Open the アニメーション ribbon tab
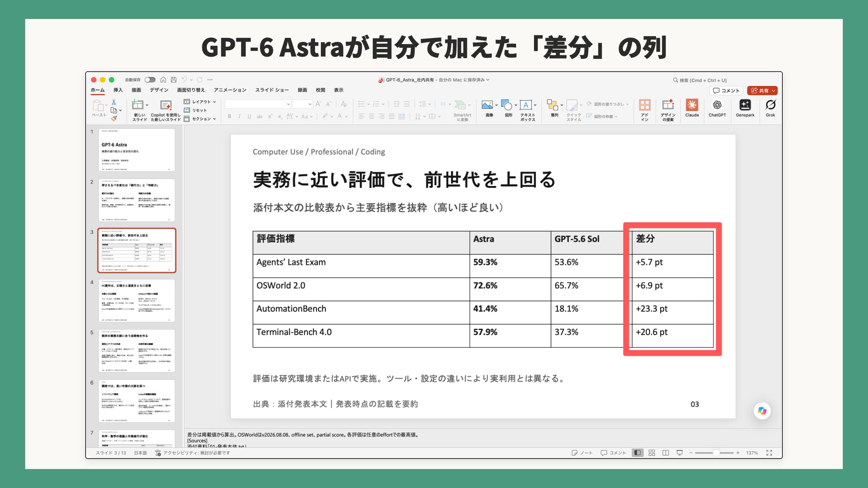This screenshot has width=868, height=488. (x=230, y=90)
